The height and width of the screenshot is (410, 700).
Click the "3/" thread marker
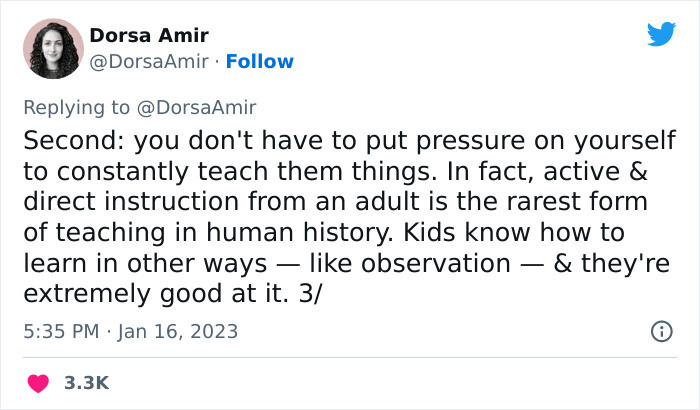(310, 294)
